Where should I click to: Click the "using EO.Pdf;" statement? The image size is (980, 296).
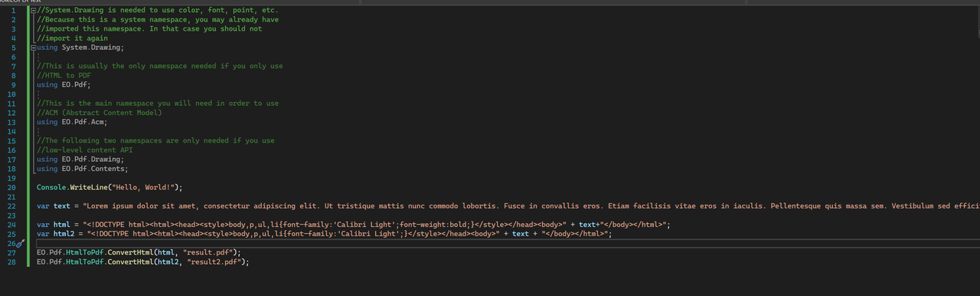pos(64,84)
